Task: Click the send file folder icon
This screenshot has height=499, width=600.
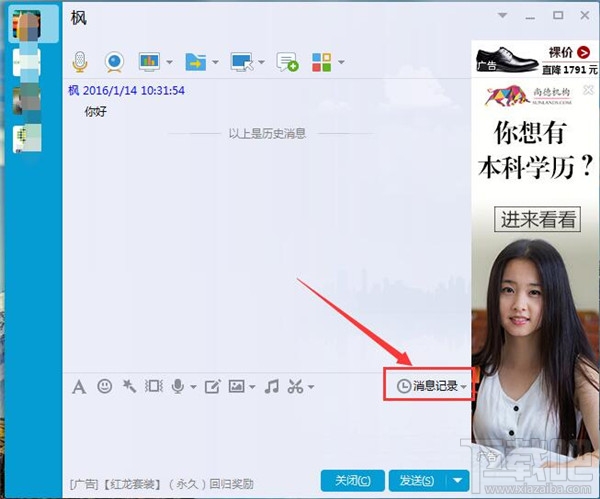Action: [x=196, y=62]
